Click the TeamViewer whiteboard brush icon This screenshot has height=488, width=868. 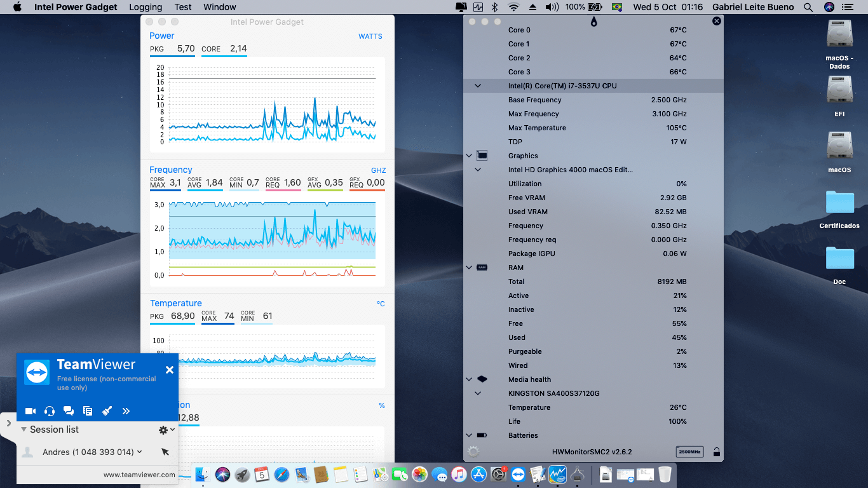click(107, 411)
